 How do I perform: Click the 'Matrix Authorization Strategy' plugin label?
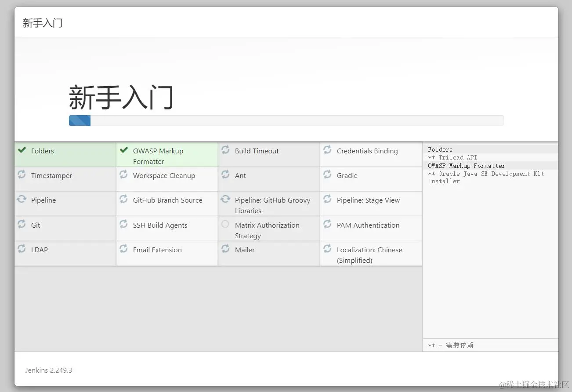[267, 230]
